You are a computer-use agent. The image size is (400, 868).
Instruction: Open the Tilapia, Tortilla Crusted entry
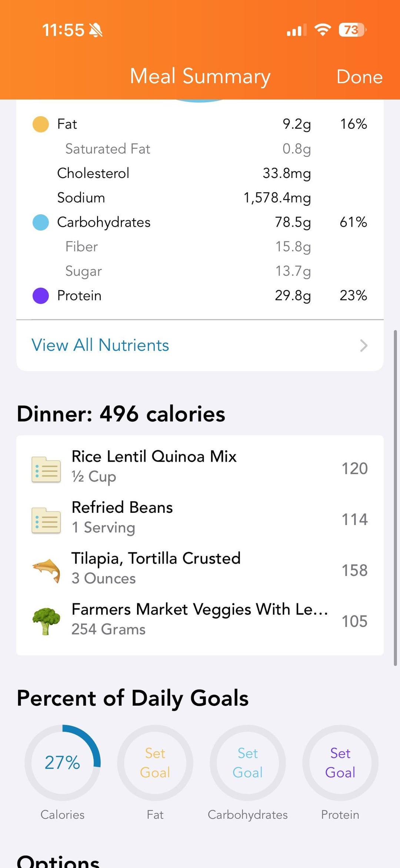click(x=200, y=568)
